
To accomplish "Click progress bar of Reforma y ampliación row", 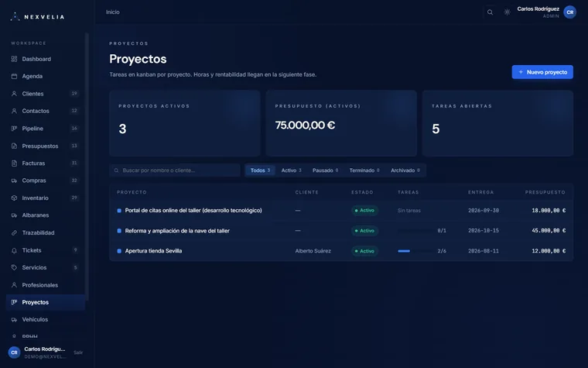I will coord(415,231).
